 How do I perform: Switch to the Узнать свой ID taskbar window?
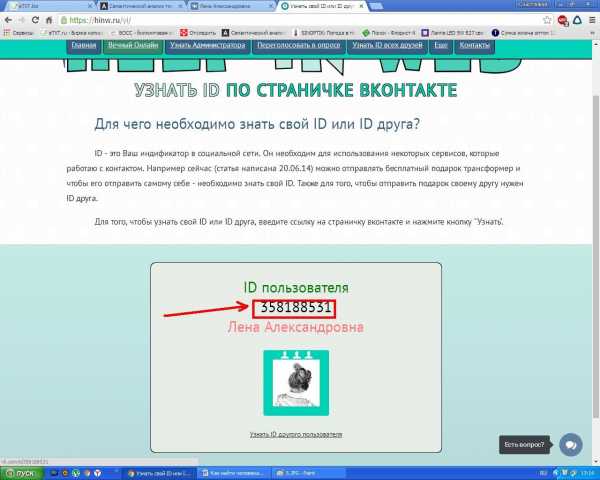pos(159,473)
